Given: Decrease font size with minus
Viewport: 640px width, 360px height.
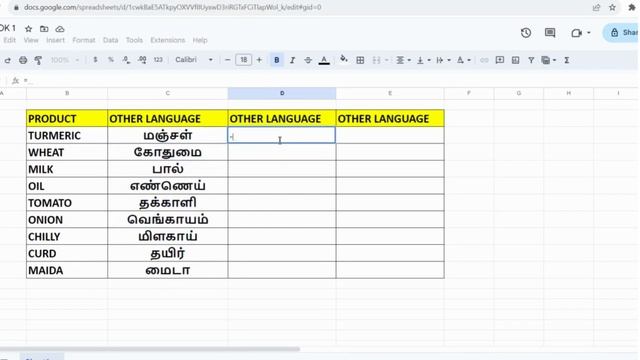Looking at the screenshot, I should click(x=227, y=60).
